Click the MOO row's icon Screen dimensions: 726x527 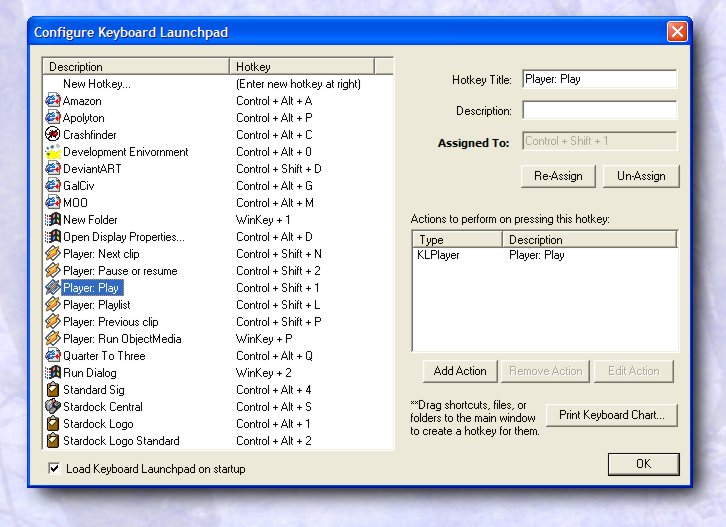pyautogui.click(x=53, y=203)
